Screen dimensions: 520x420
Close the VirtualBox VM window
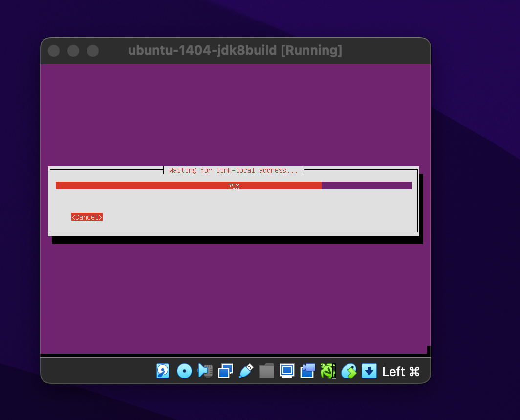pos(54,51)
